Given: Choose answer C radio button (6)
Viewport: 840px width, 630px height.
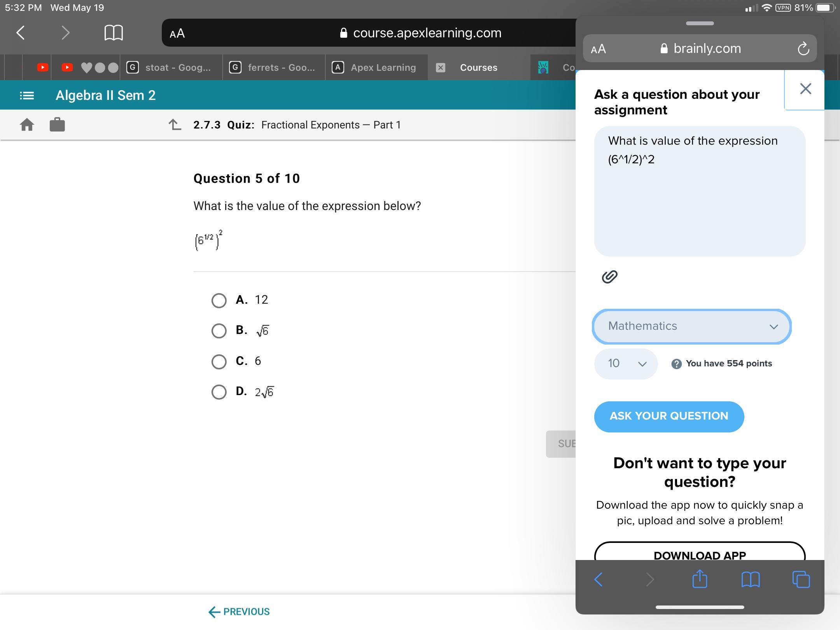Looking at the screenshot, I should click(219, 362).
